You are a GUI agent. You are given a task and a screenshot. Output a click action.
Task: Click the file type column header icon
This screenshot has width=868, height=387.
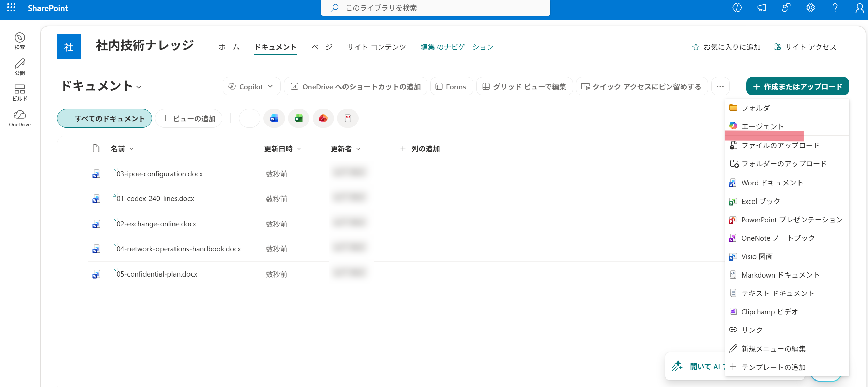[96, 148]
